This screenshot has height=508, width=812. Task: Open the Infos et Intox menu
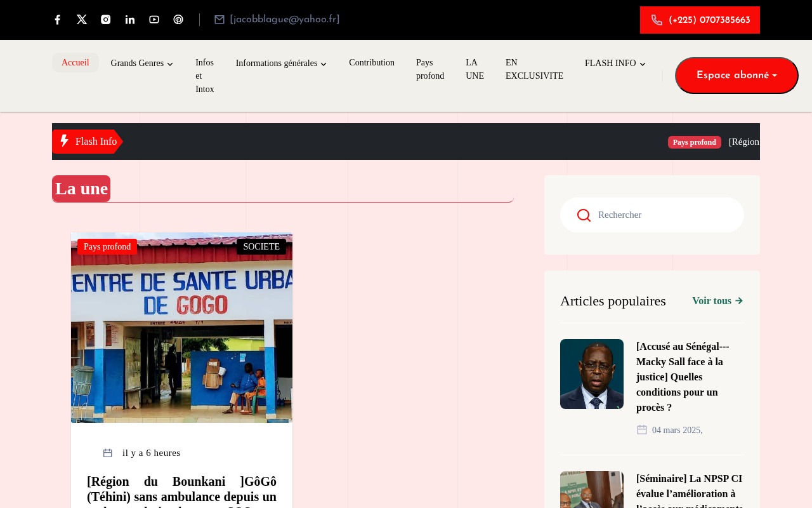click(205, 76)
